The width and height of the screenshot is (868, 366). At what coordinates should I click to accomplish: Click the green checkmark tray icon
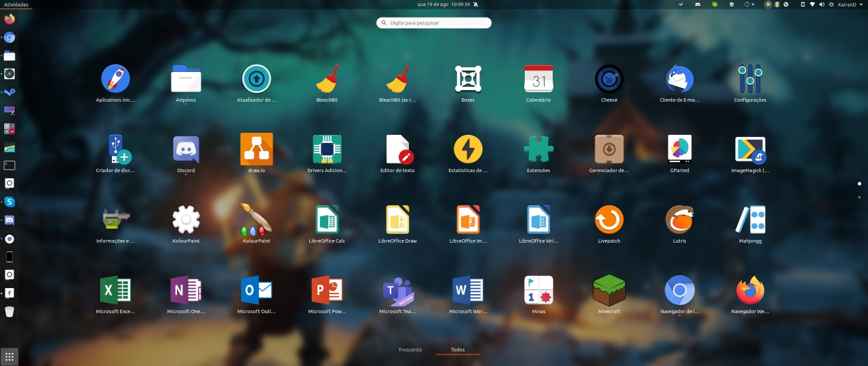[715, 4]
